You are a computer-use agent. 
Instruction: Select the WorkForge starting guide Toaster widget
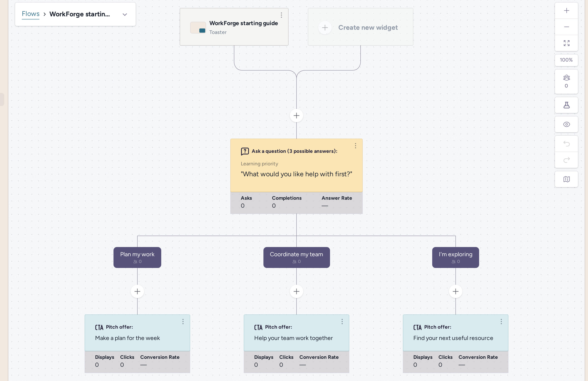click(x=234, y=27)
